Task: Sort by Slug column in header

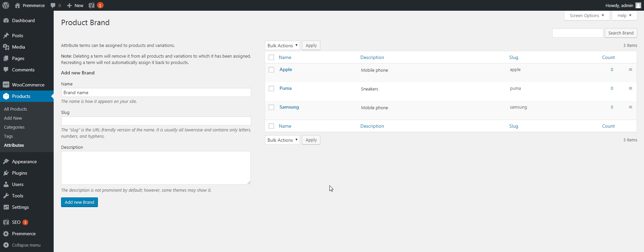Action: click(x=514, y=57)
